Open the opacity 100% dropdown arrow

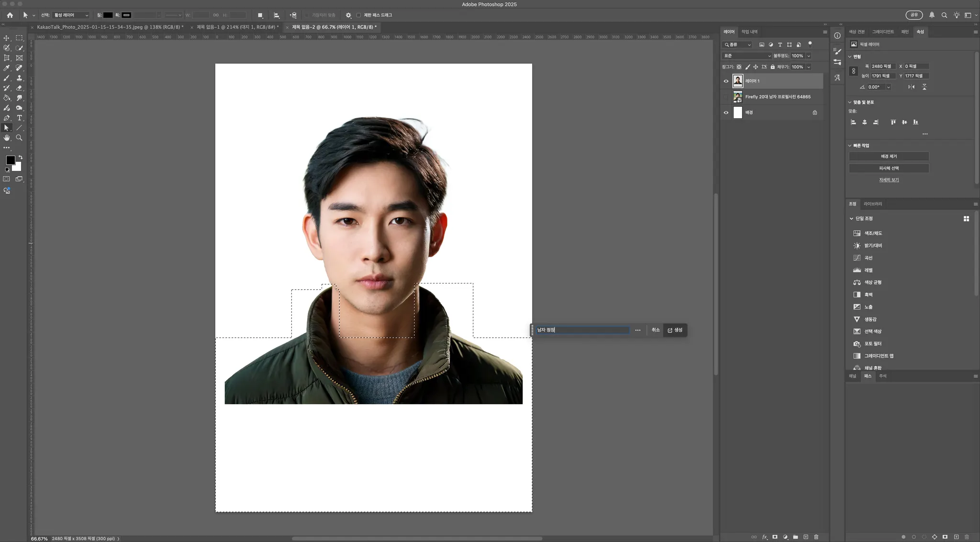pyautogui.click(x=809, y=56)
